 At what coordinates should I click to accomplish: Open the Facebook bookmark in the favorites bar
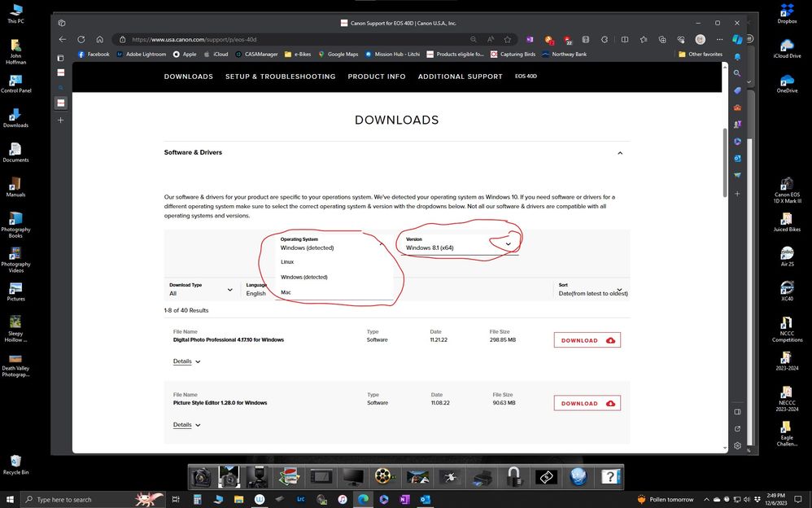click(x=94, y=55)
